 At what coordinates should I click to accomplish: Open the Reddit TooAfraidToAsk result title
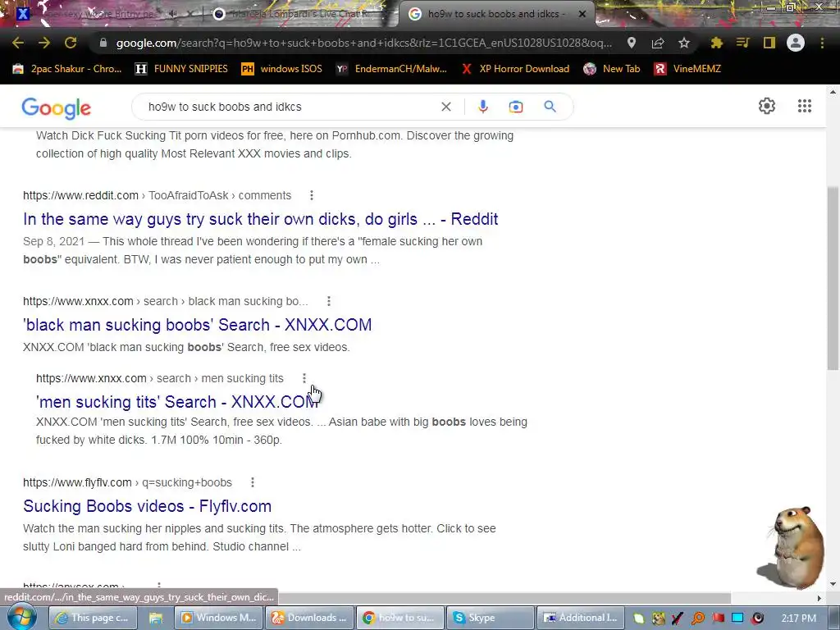pyautogui.click(x=260, y=219)
